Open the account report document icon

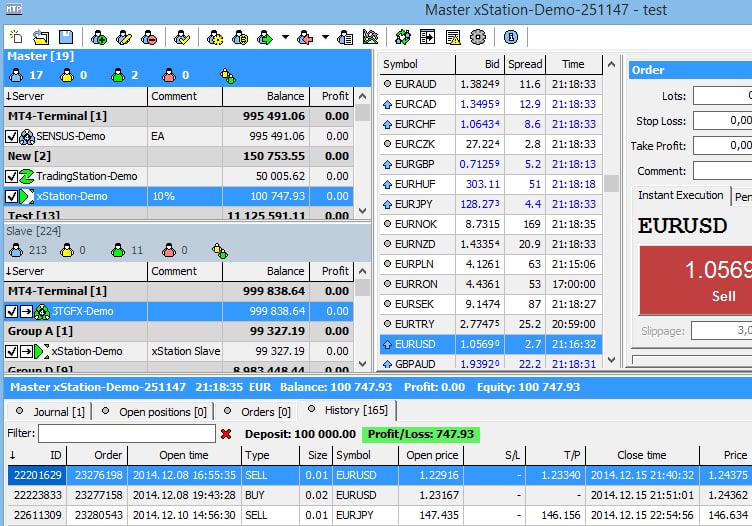point(345,37)
